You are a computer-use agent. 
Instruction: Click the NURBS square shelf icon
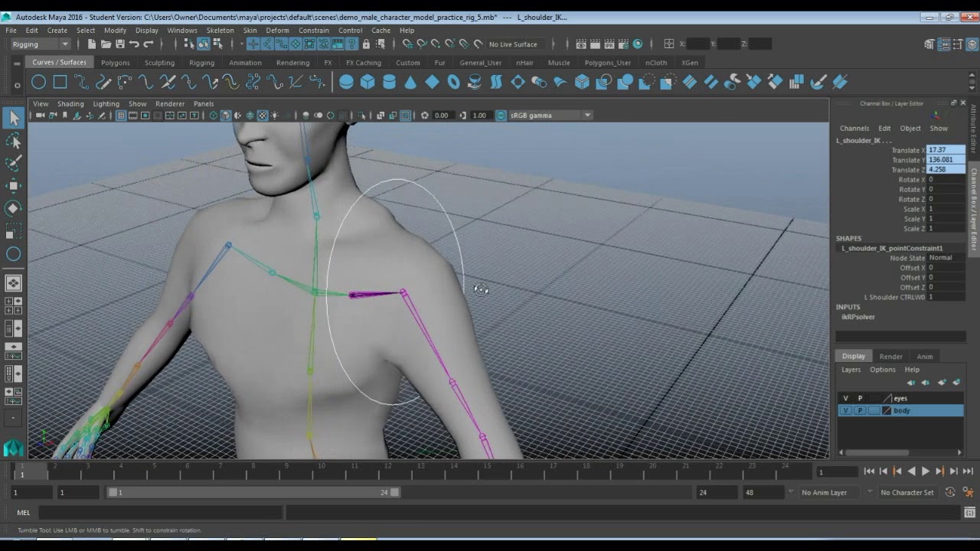[60, 82]
